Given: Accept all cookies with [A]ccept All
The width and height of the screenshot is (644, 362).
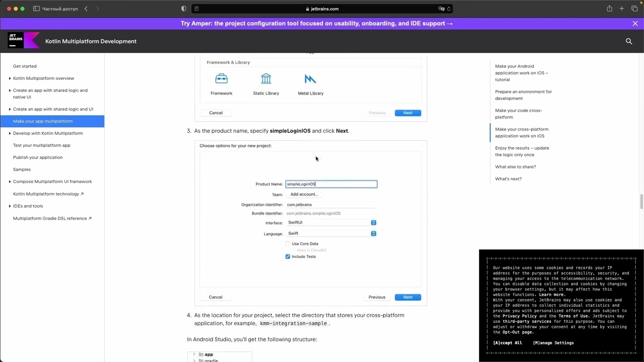Looking at the screenshot, I should pos(507,343).
